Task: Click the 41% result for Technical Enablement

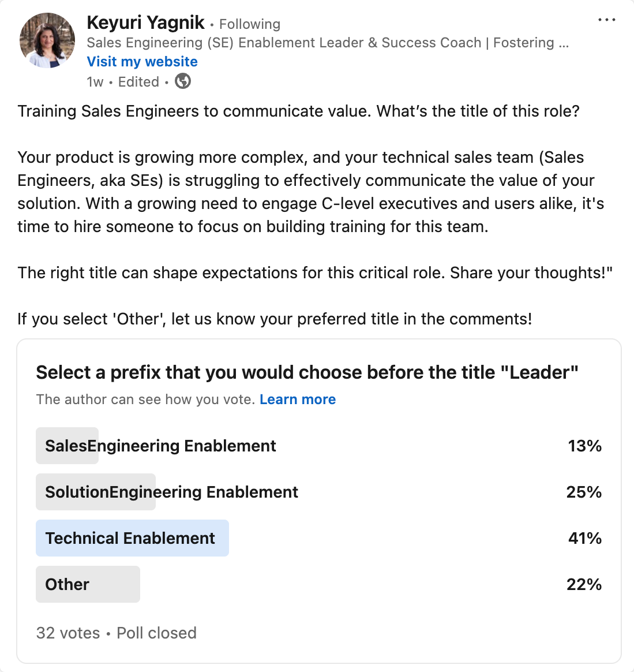Action: pyautogui.click(x=585, y=538)
